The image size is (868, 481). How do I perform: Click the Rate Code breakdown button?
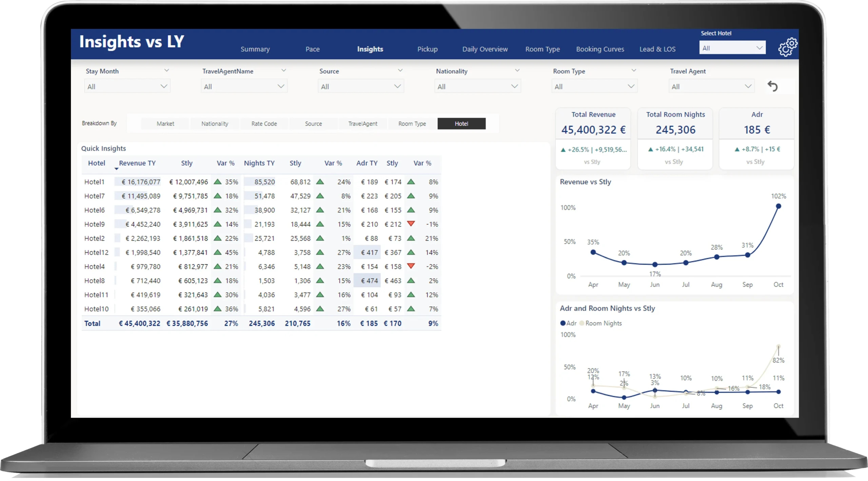(264, 124)
